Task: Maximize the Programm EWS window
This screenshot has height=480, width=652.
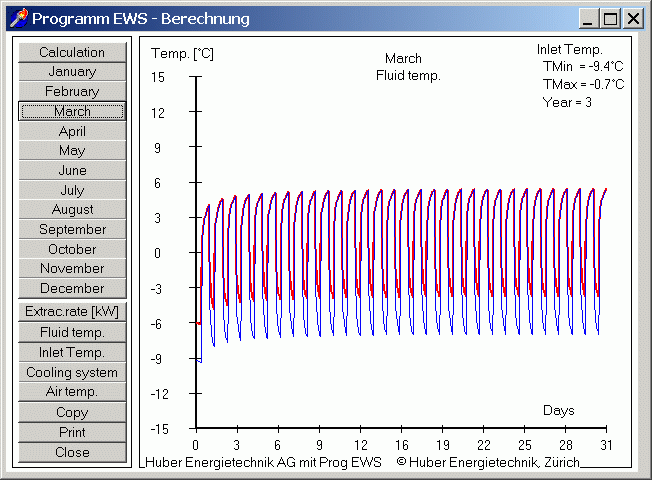Action: [x=610, y=19]
